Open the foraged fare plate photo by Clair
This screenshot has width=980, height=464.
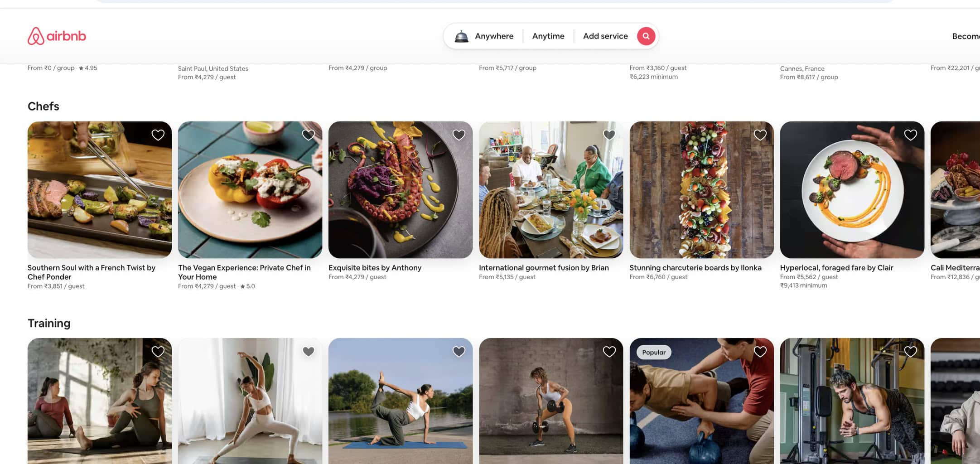click(852, 190)
